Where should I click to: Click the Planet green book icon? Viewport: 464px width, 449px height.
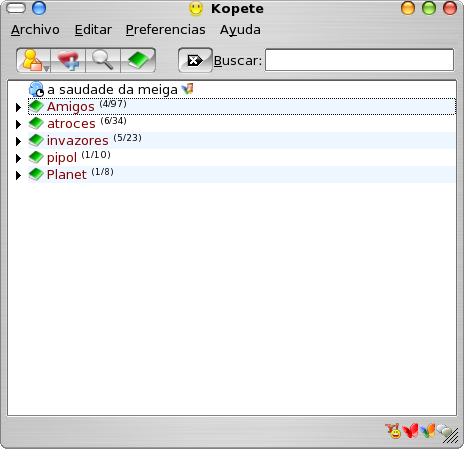(36, 175)
